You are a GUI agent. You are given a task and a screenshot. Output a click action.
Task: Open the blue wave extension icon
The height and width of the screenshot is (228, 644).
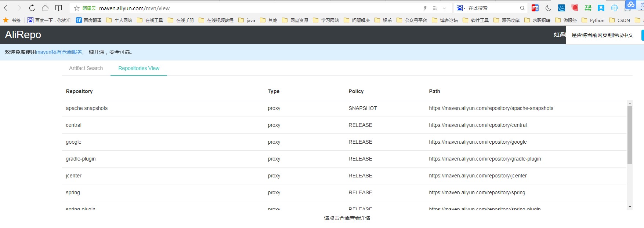pos(562,8)
